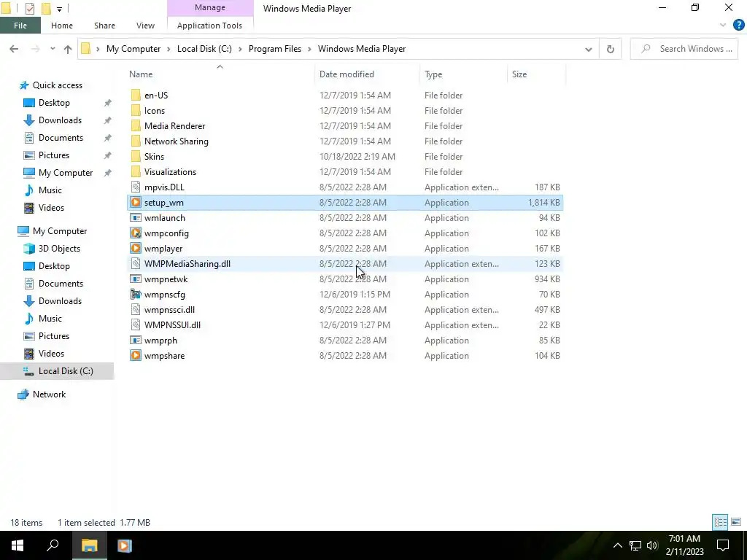The image size is (747, 560).
Task: Expand breadcrumb arrow after Local Disk (C:)
Action: [x=240, y=49]
